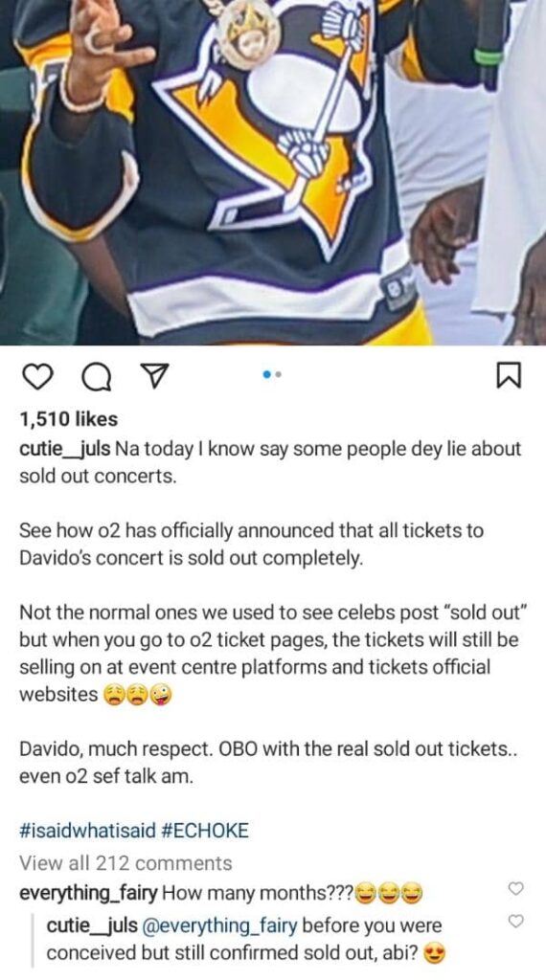The width and height of the screenshot is (546, 980).
Task: Open cutie_juls profile in reply
Action: click(92, 925)
